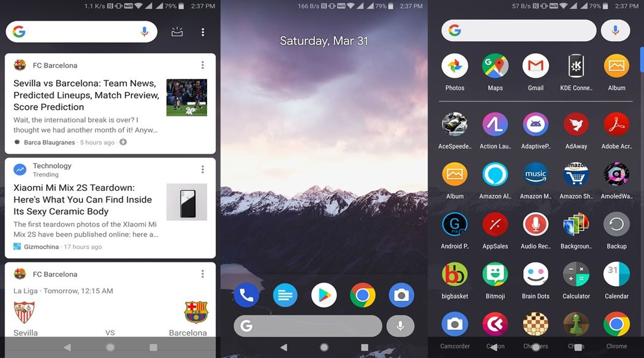Open the AppSales app

[x=495, y=230]
